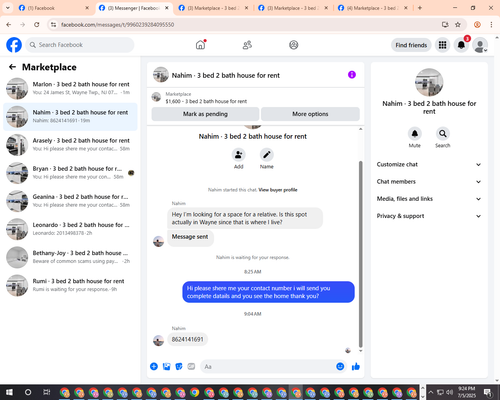Click in the Search Facebook field

(80, 45)
